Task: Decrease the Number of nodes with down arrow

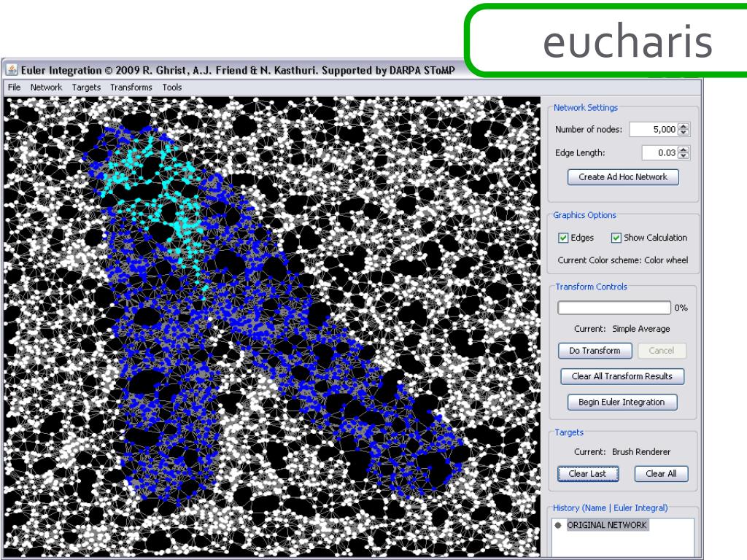Action: (x=684, y=132)
